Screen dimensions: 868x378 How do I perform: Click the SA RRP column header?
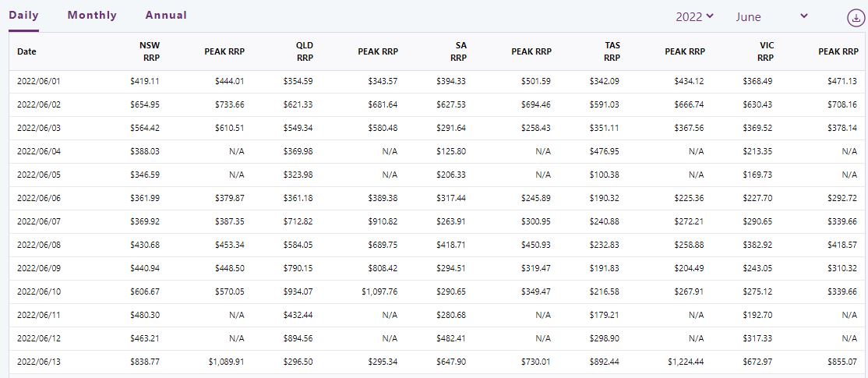pos(459,51)
